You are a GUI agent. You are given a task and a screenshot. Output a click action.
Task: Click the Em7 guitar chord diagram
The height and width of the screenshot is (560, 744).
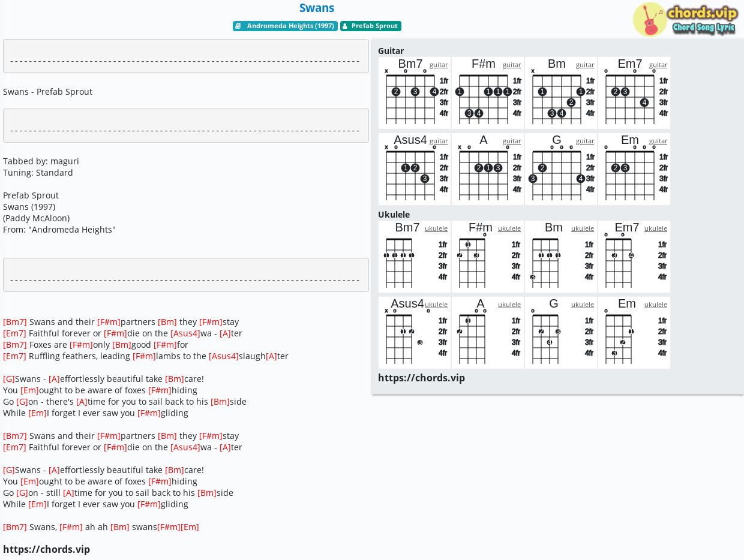pyautogui.click(x=634, y=93)
